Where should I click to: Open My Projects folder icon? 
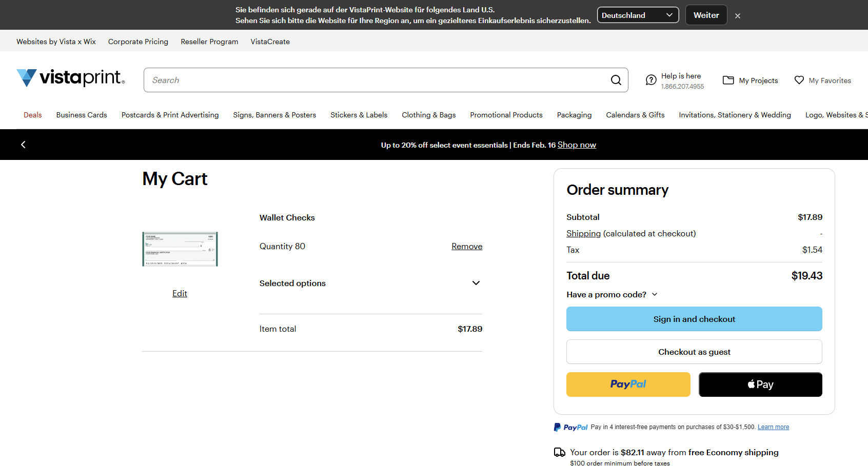728,80
